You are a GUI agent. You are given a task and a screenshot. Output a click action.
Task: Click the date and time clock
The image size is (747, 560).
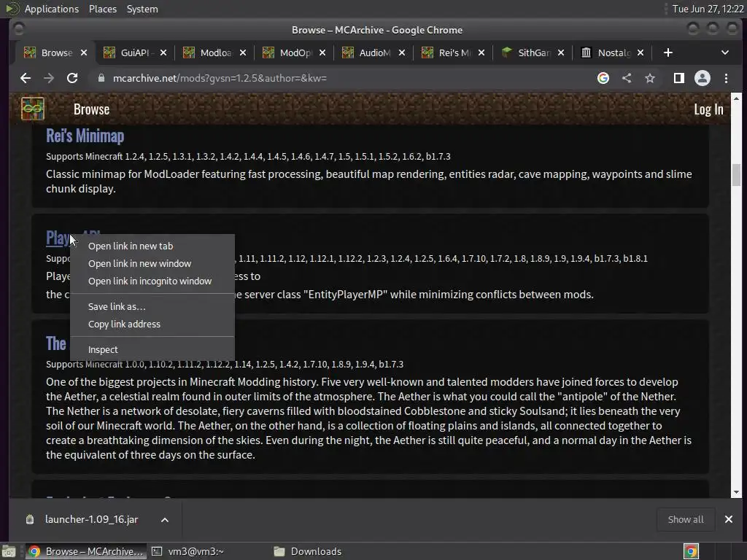coord(708,9)
